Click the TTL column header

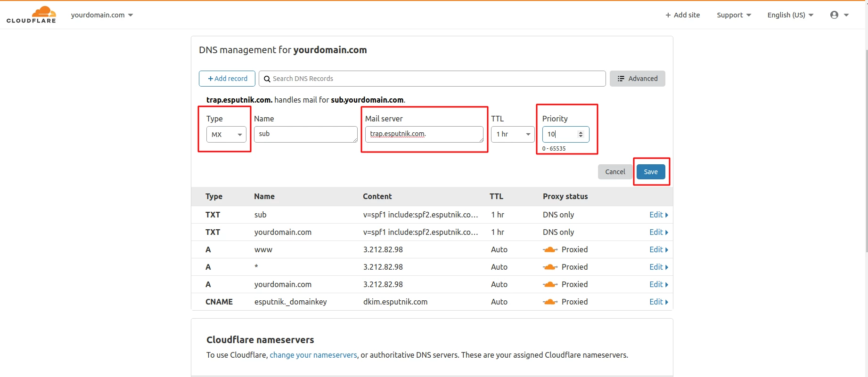[496, 197]
